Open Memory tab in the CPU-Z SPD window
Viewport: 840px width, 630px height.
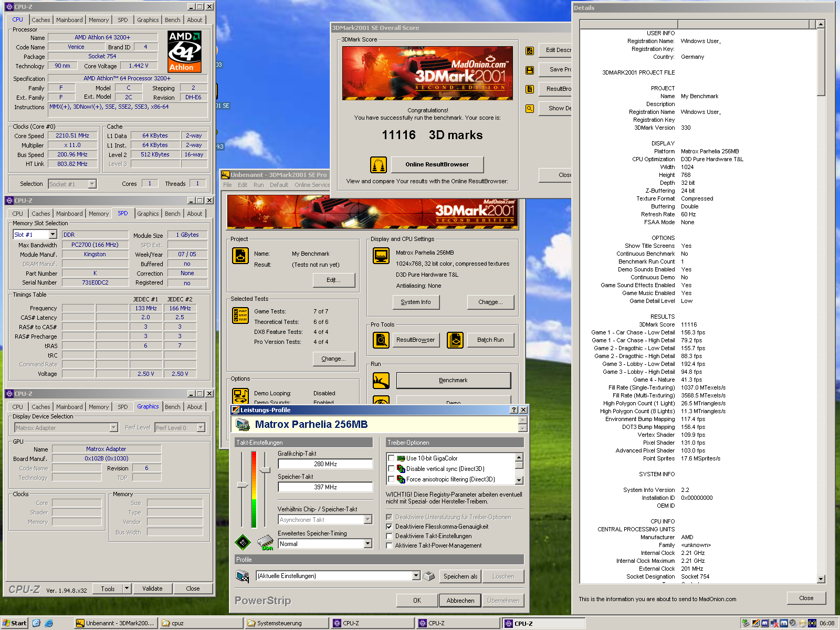pyautogui.click(x=99, y=214)
